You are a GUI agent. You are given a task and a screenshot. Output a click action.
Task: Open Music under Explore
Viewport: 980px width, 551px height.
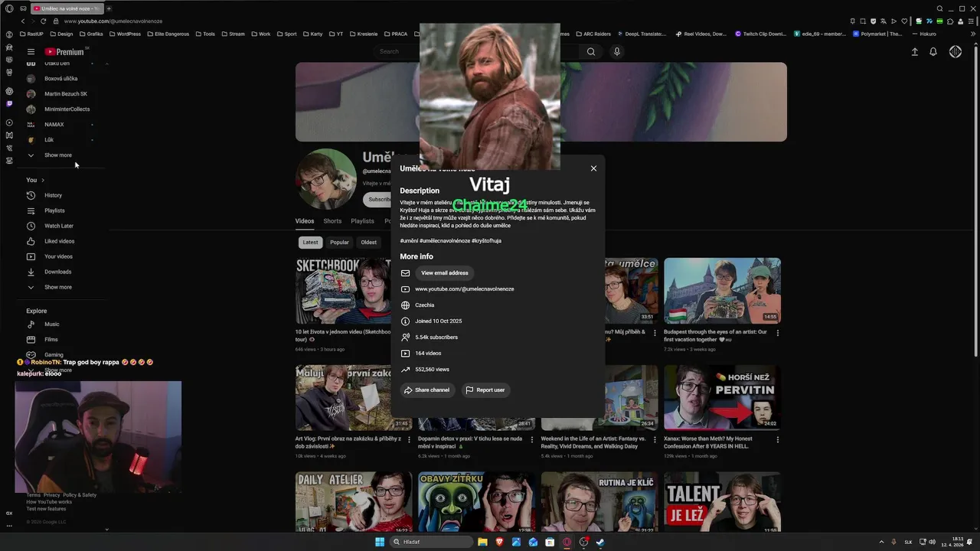51,324
